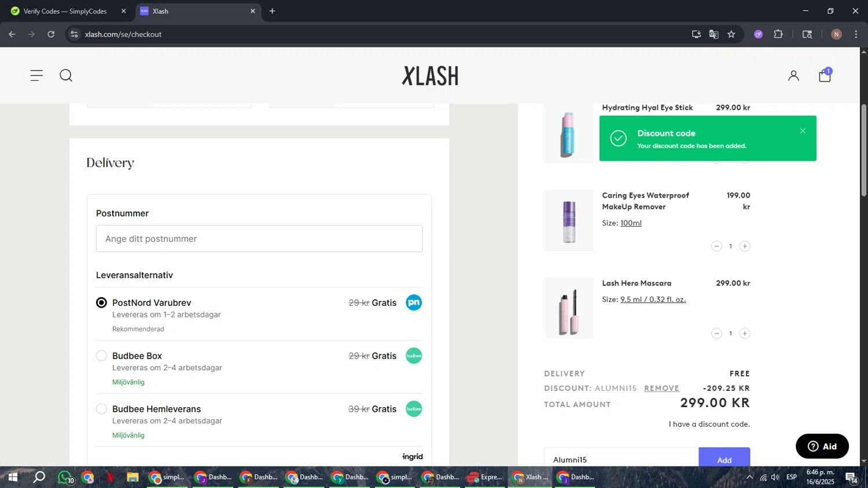Open WhatsApp from the taskbar
Screen dimensions: 868x488
pos(66,478)
